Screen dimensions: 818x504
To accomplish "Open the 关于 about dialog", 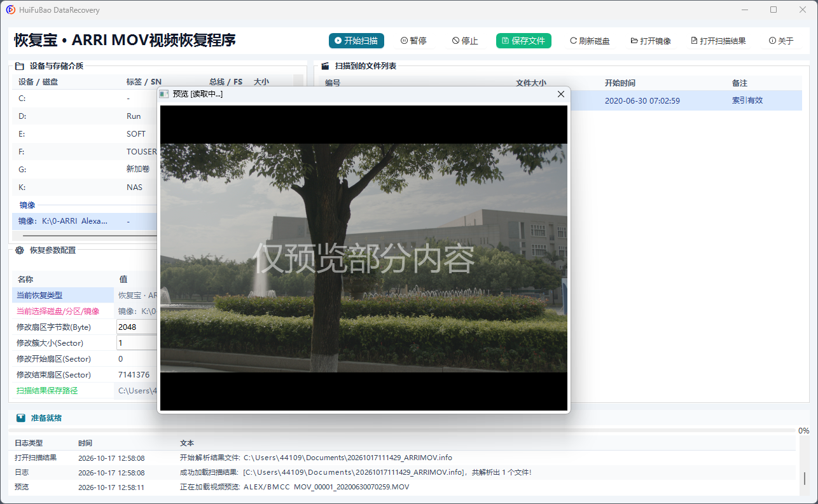I will point(781,41).
